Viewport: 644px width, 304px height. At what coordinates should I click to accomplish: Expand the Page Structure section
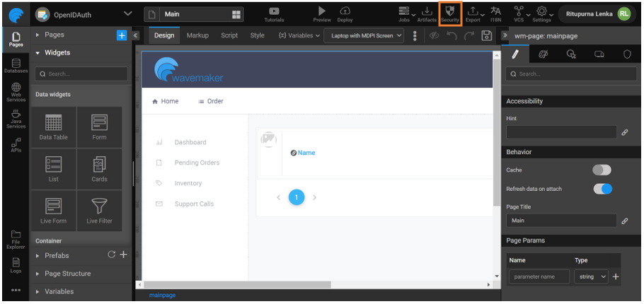point(67,274)
